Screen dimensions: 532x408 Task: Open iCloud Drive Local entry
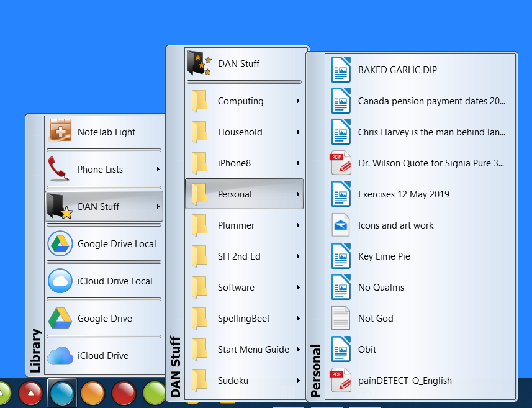[x=114, y=281]
